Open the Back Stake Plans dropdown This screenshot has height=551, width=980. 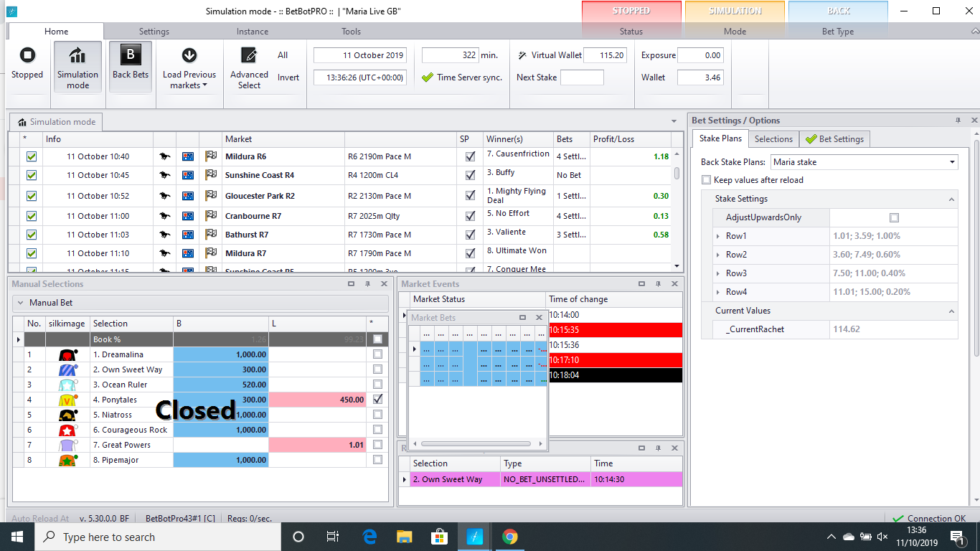tap(952, 162)
